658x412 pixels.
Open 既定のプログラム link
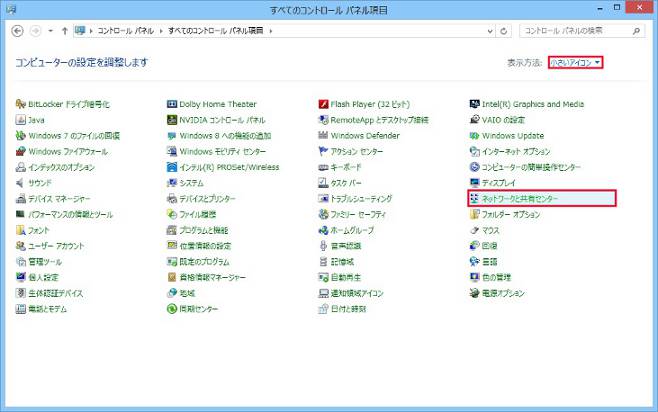pos(204,262)
